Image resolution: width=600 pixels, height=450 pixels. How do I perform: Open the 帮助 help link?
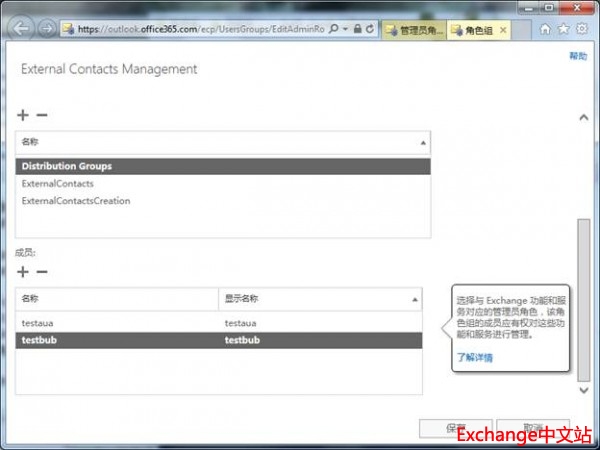[x=578, y=57]
